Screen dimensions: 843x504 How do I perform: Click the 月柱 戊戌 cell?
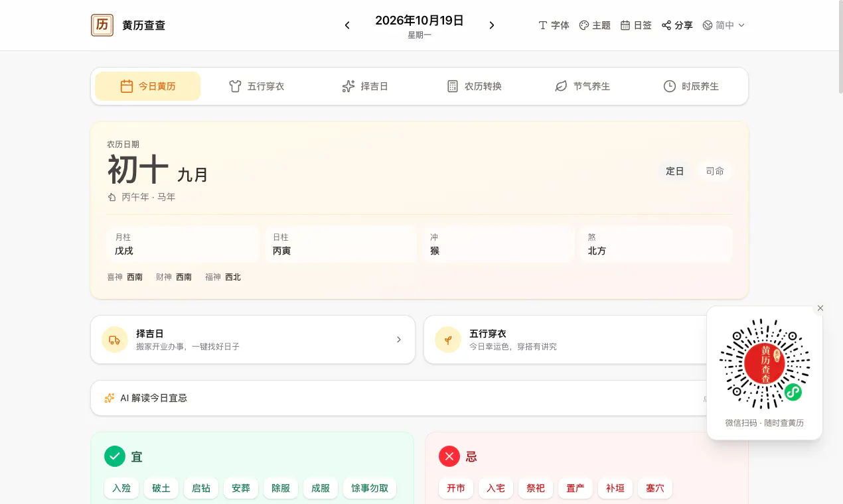(183, 244)
